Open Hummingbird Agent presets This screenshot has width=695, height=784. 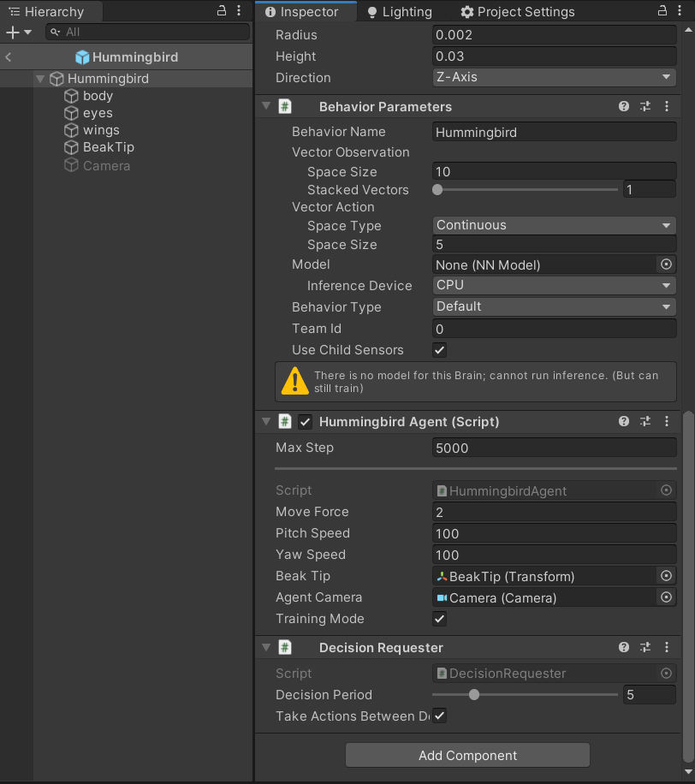point(645,421)
